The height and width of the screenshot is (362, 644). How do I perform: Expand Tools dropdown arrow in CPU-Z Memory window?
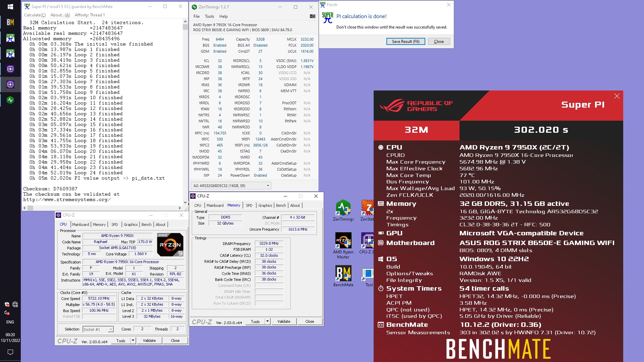pyautogui.click(x=267, y=321)
